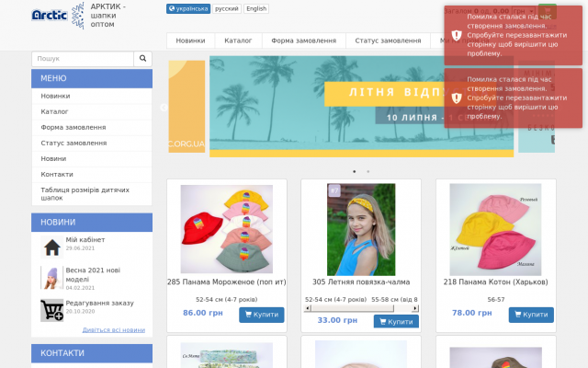The width and height of the screenshot is (588, 368).
Task: Open product title 218 Панама Котон (Харьков)
Action: tap(496, 282)
